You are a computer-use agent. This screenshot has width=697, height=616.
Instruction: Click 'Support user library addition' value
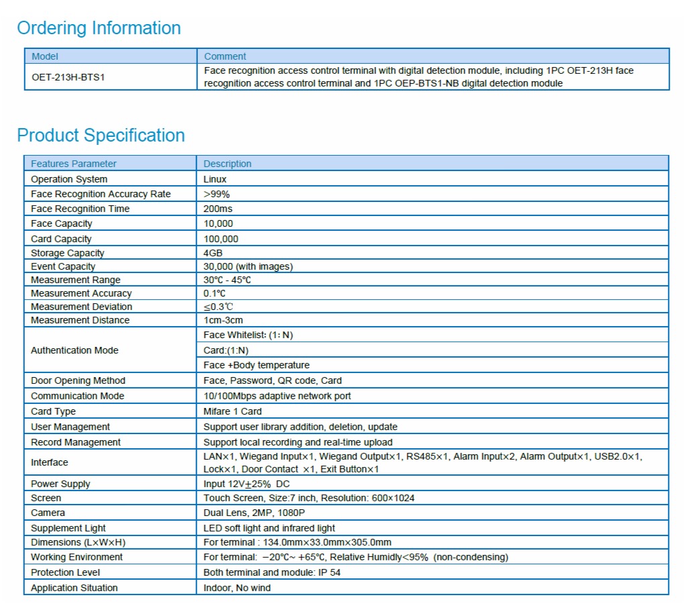point(301,427)
